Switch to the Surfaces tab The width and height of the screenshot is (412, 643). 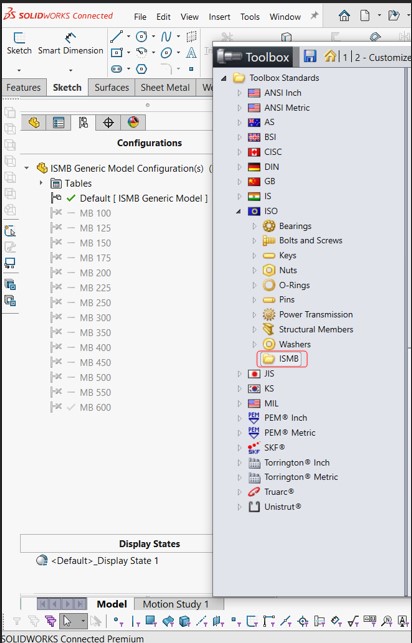[x=112, y=88]
